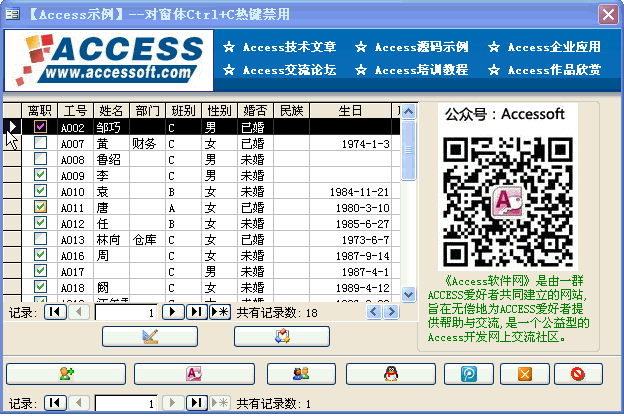
Task: Open the Access源码示例 link
Action: (421, 47)
